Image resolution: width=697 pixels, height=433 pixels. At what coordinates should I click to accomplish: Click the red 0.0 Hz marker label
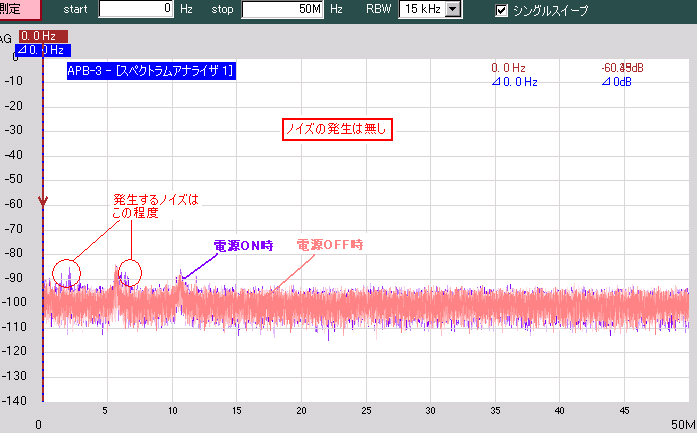43,36
